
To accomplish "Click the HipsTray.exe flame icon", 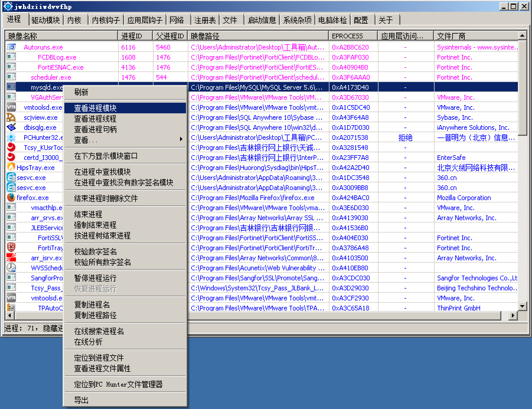I will [x=11, y=167].
